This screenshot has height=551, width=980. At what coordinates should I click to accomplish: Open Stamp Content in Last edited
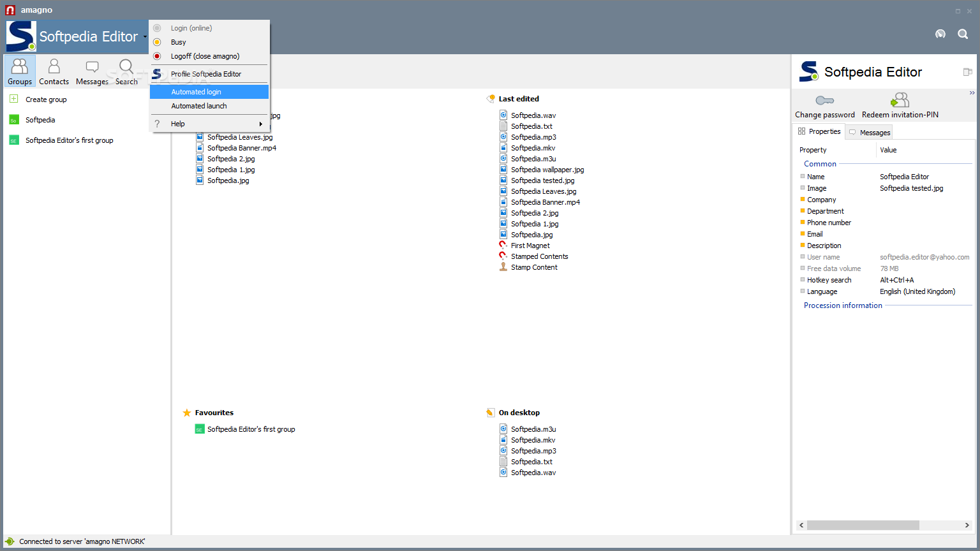[x=534, y=267]
